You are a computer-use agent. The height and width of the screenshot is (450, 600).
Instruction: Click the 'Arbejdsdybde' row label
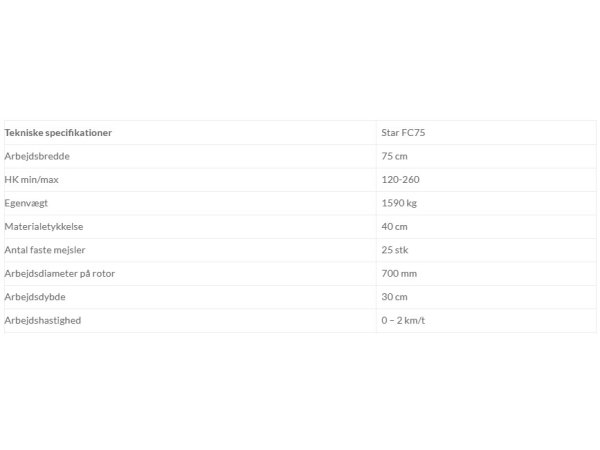pyautogui.click(x=35, y=297)
